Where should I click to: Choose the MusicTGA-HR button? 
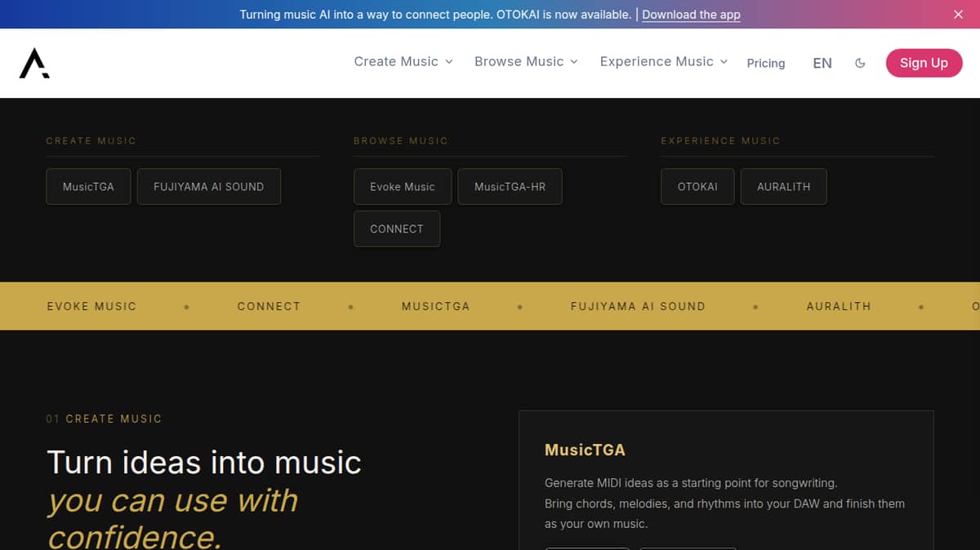(x=510, y=187)
